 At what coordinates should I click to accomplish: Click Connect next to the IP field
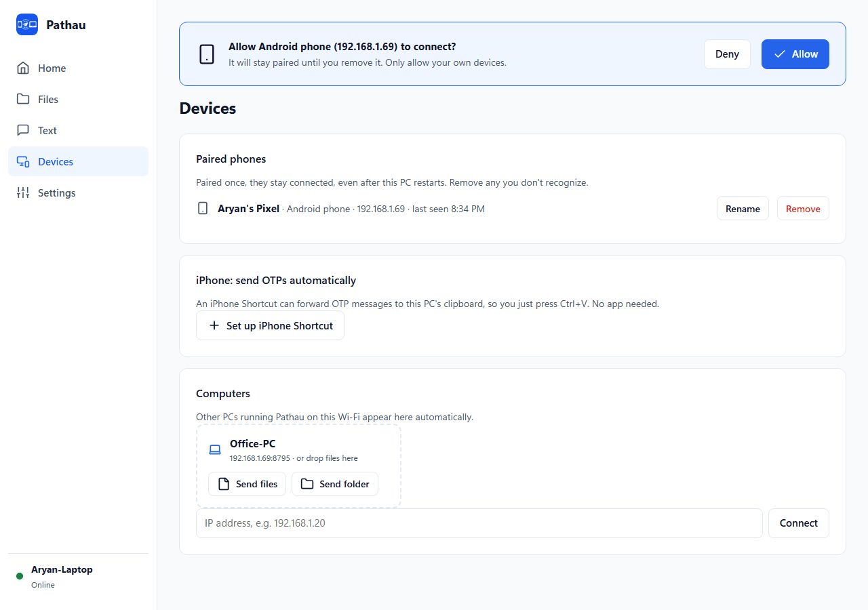(x=799, y=523)
